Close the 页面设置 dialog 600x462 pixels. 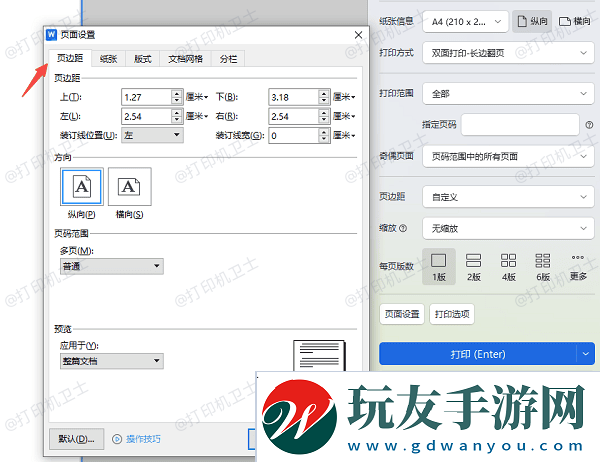pos(358,35)
